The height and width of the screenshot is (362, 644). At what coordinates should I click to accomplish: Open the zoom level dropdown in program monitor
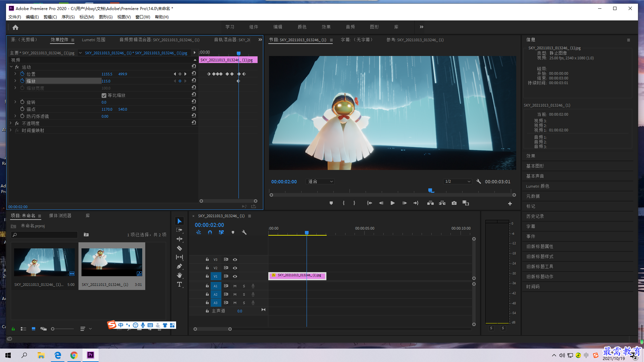tap(320, 181)
